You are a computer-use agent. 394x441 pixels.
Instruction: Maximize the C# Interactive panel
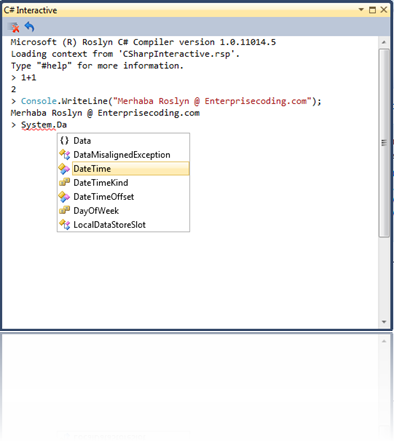click(373, 10)
